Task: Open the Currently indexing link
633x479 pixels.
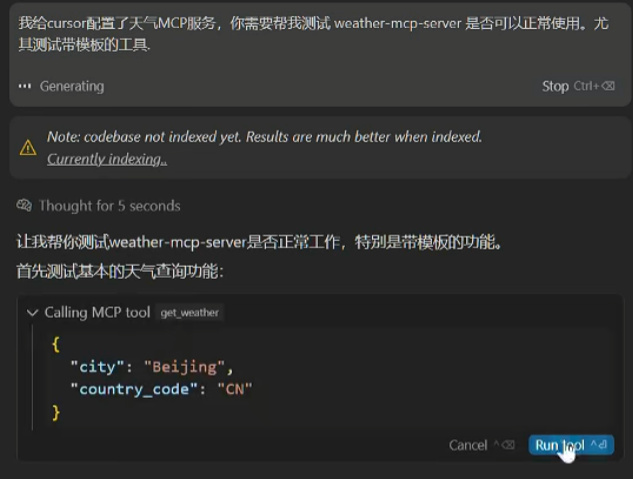Action: [x=107, y=159]
